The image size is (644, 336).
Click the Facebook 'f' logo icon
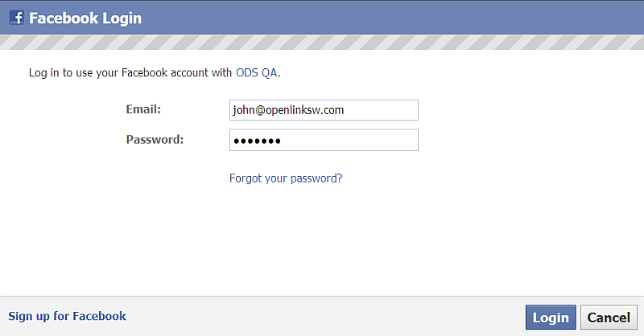point(16,18)
